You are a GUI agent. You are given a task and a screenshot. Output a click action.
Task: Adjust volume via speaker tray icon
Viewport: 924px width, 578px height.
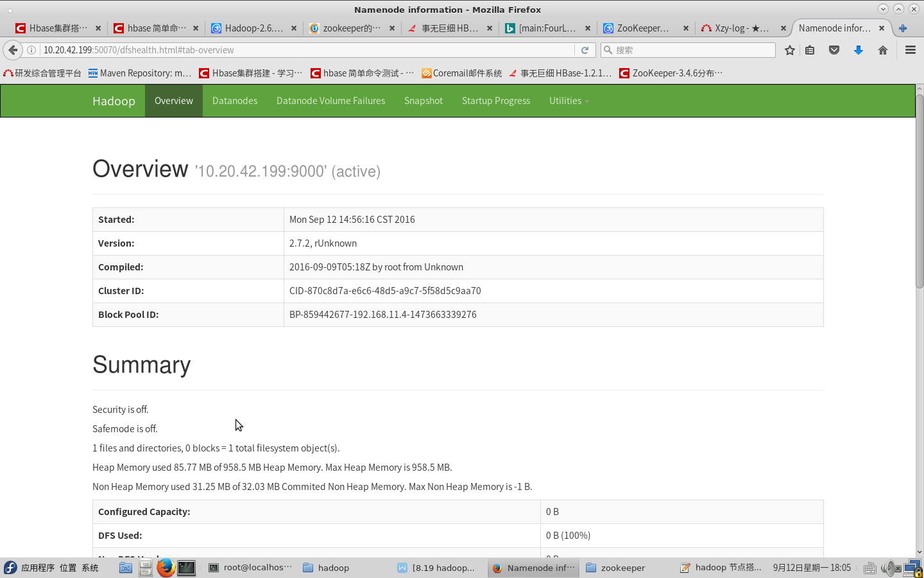[x=891, y=568]
